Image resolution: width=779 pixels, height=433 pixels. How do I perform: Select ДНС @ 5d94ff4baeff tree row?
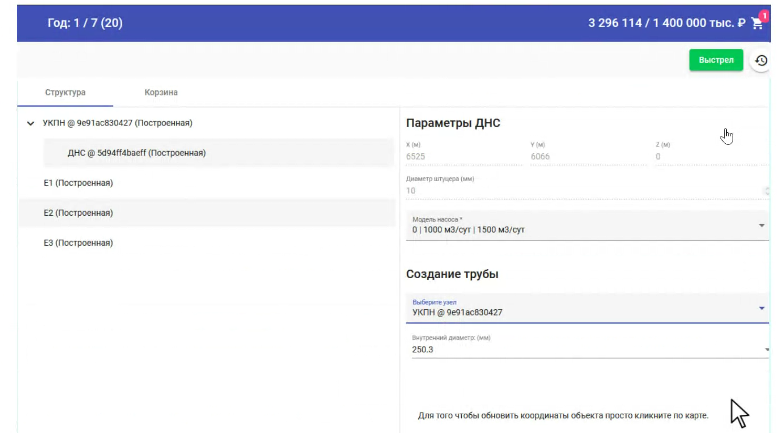click(219, 153)
